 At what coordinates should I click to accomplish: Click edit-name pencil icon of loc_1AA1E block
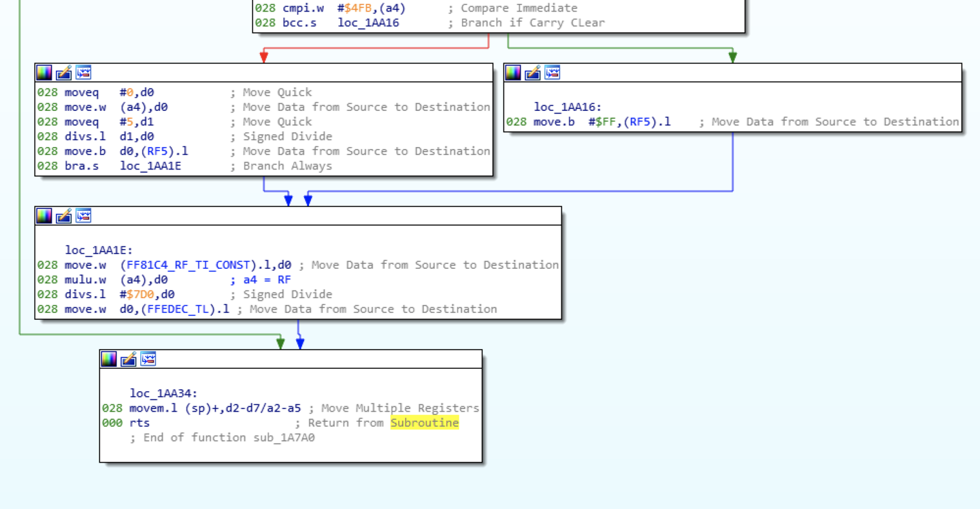coord(64,216)
